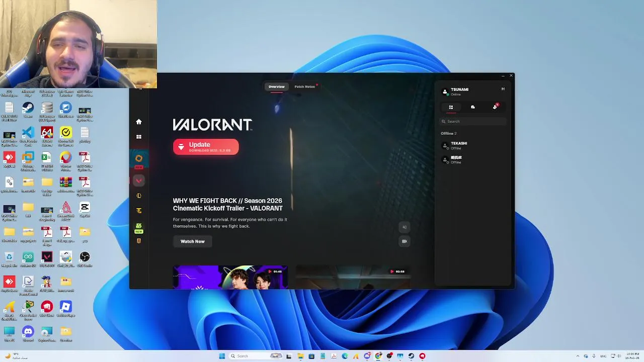Open the purple 01:45 video thumbnail

(x=230, y=278)
